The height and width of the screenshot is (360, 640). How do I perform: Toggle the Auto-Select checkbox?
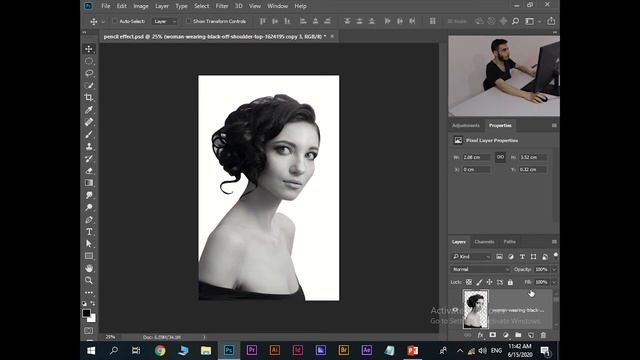coord(115,21)
